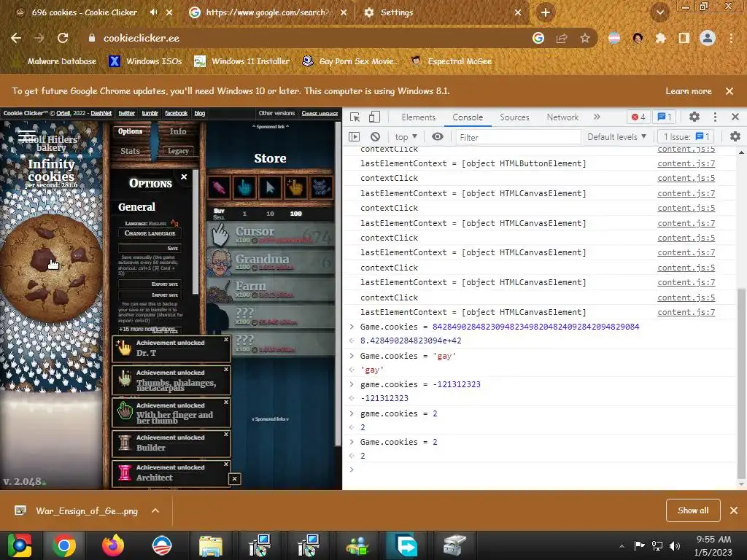Open the Extensions puzzle icon
The height and width of the screenshot is (560, 747).
(x=661, y=38)
